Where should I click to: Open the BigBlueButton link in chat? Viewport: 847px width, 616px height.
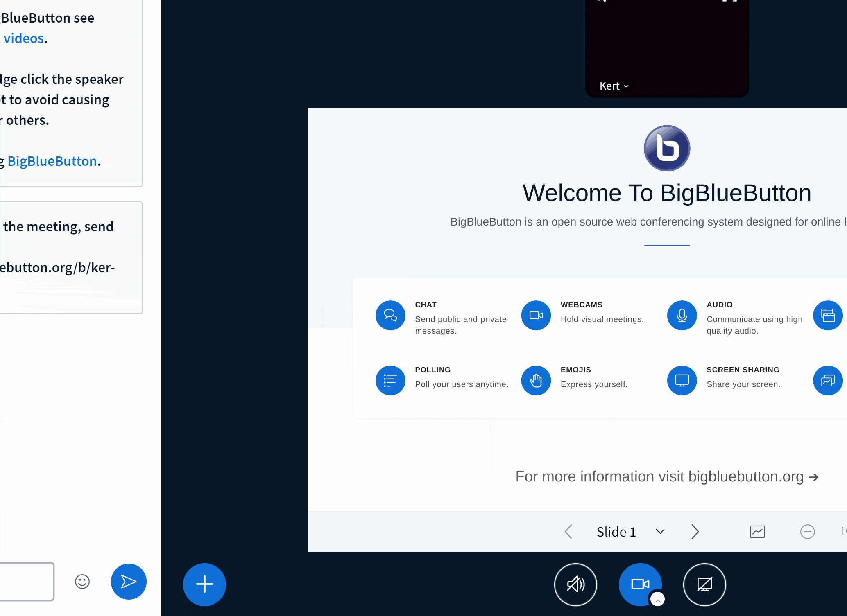click(52, 161)
